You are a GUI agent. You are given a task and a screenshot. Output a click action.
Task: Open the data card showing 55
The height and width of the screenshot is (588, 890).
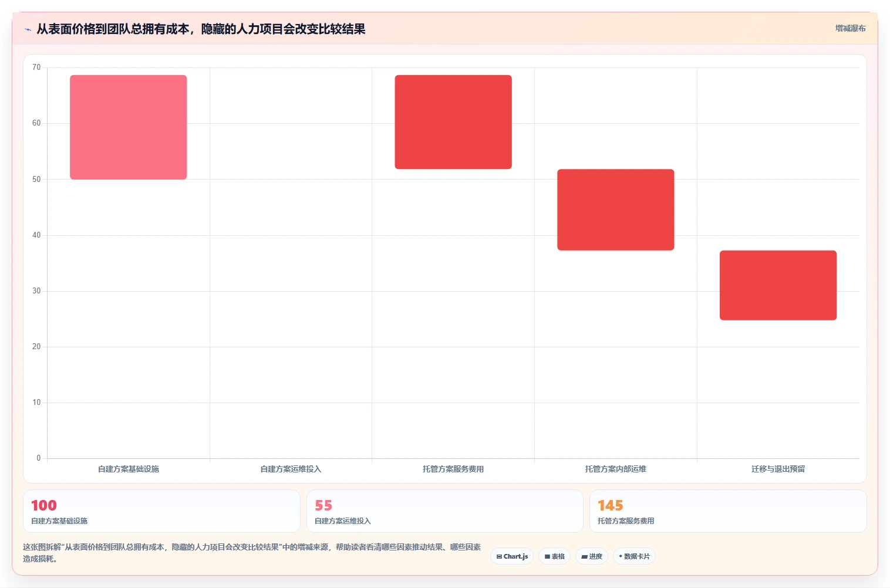click(444, 511)
